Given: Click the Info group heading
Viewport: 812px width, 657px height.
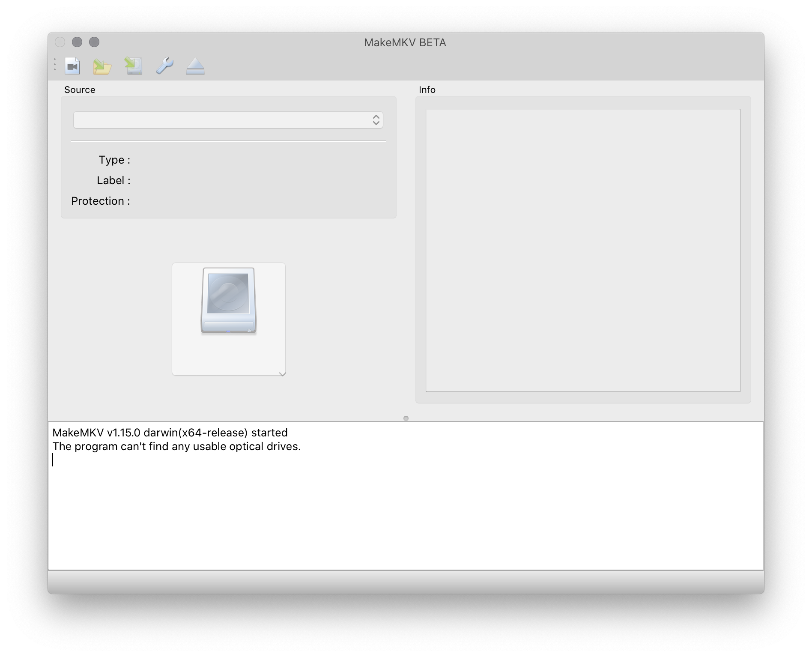Looking at the screenshot, I should click(427, 90).
